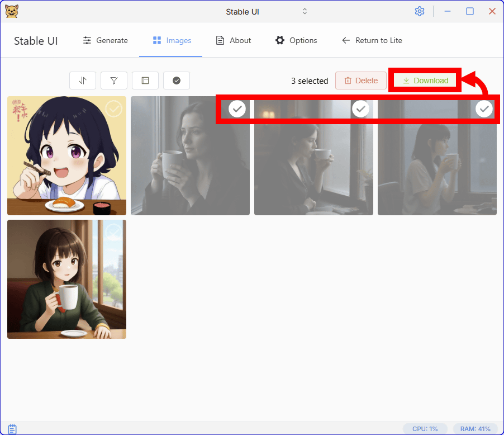Screen dimensions: 504x435
Task: Uncheck the middle woman drinking coffee image
Action: click(361, 109)
